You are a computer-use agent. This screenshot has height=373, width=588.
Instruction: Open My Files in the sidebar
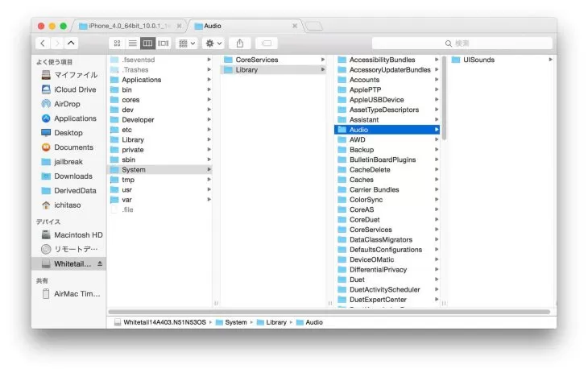tap(70, 75)
